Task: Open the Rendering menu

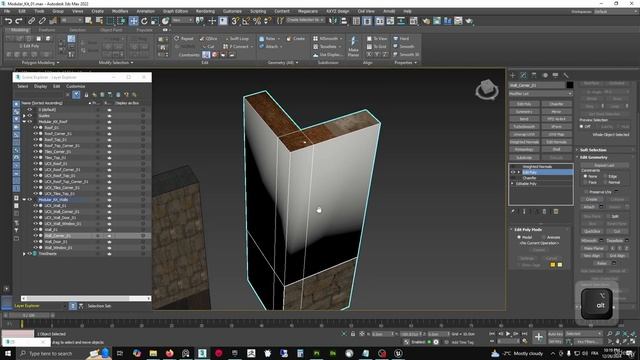Action: point(205,11)
